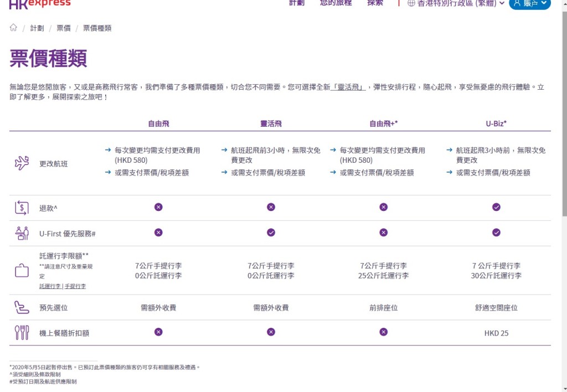Follow the 「靈活飛」 link in intro text
Viewport: 567px width, 392px height.
point(349,87)
